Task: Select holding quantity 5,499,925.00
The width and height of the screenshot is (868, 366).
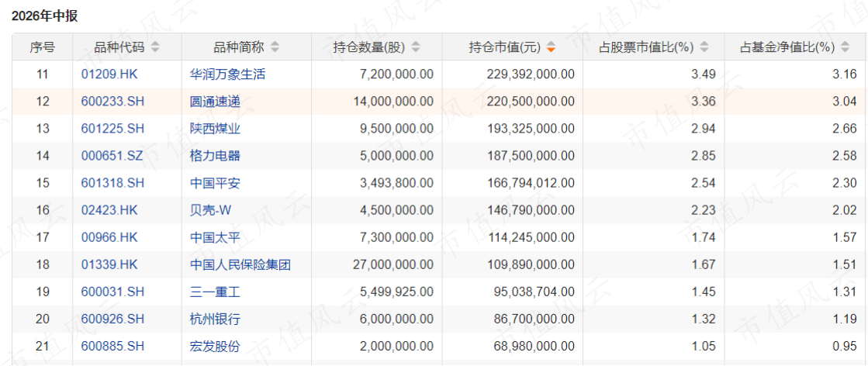Action: pyautogui.click(x=396, y=292)
